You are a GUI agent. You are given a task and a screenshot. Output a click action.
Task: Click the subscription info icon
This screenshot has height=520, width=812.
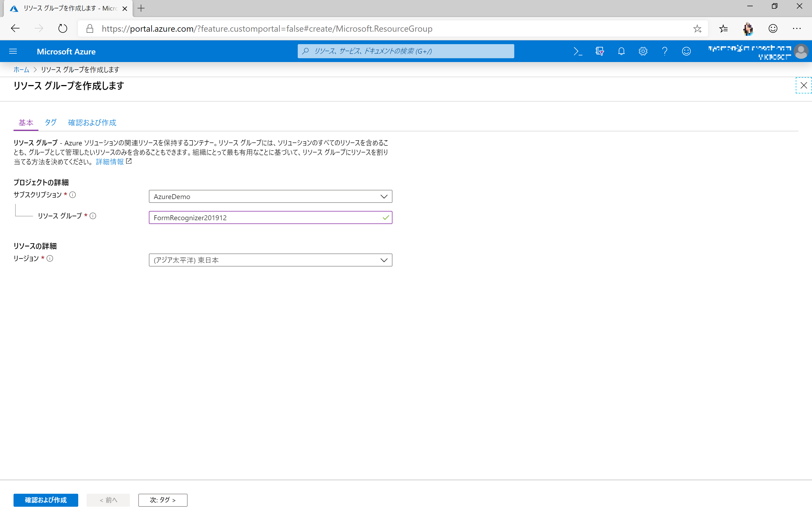click(x=73, y=195)
